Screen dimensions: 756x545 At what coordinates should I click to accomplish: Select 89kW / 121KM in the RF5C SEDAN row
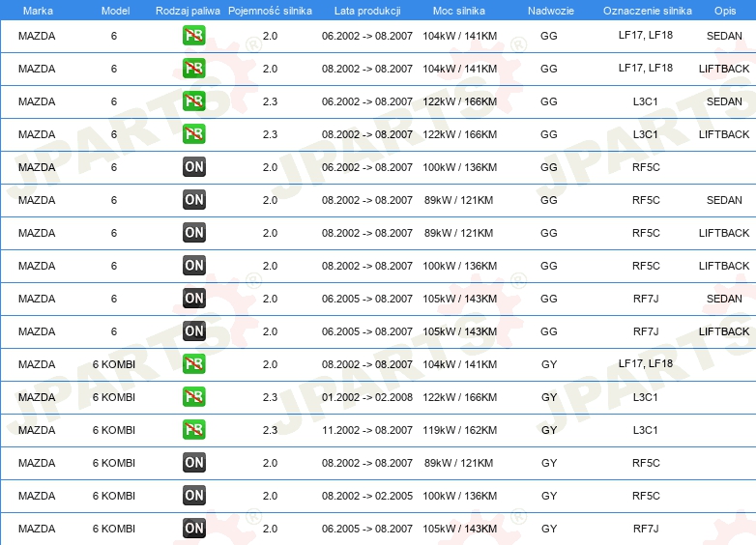pos(458,200)
